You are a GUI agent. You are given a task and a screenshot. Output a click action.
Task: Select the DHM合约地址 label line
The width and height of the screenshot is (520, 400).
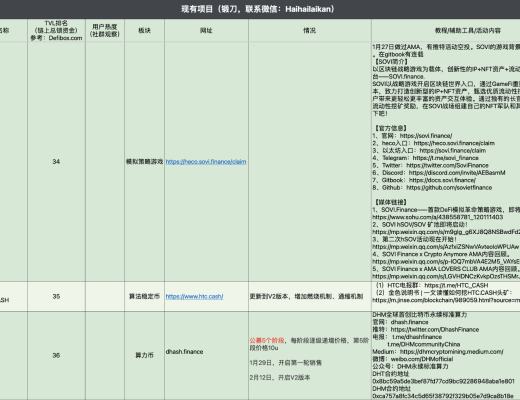pyautogui.click(x=392, y=389)
